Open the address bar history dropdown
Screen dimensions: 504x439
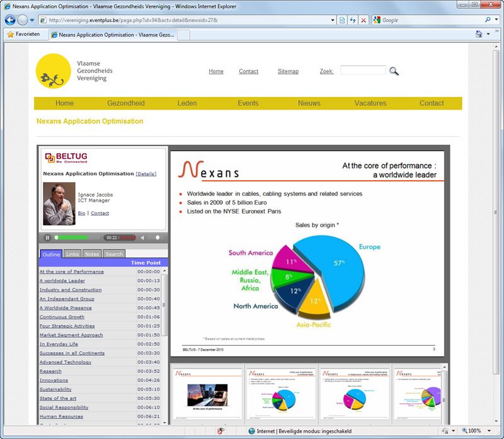click(x=333, y=20)
